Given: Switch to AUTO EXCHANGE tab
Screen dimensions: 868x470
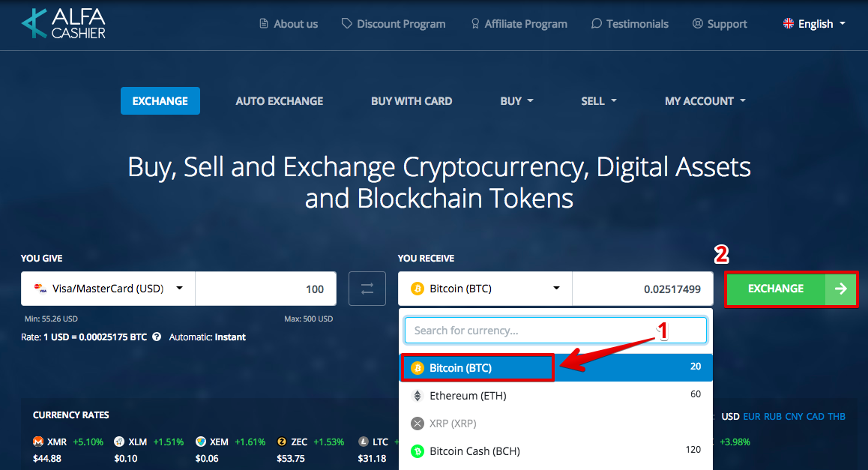Looking at the screenshot, I should [280, 100].
